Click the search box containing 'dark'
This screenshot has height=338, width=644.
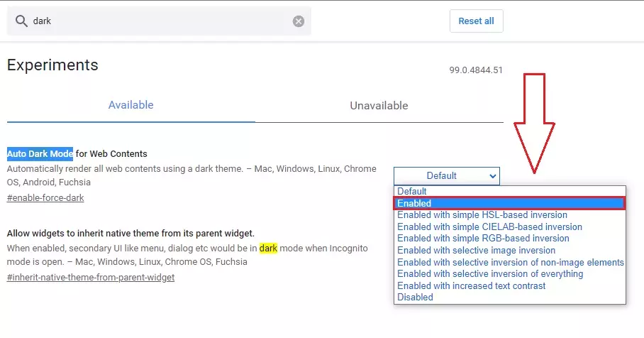159,21
